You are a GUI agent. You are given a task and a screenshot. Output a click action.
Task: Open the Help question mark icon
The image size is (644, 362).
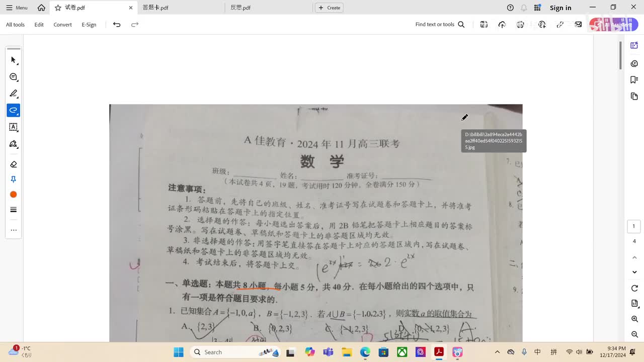tap(510, 8)
